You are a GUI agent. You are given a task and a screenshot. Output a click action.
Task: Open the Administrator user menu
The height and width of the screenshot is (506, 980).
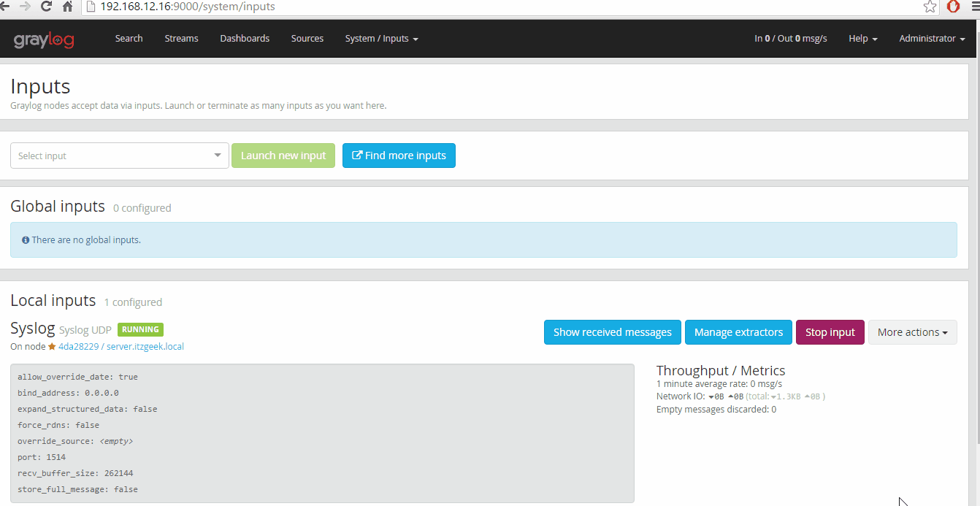[933, 39]
